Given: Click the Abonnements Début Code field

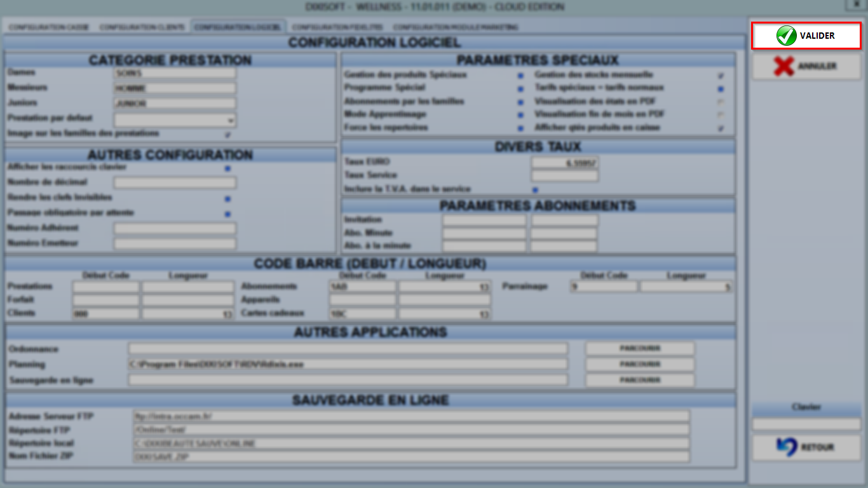Looking at the screenshot, I should click(363, 287).
